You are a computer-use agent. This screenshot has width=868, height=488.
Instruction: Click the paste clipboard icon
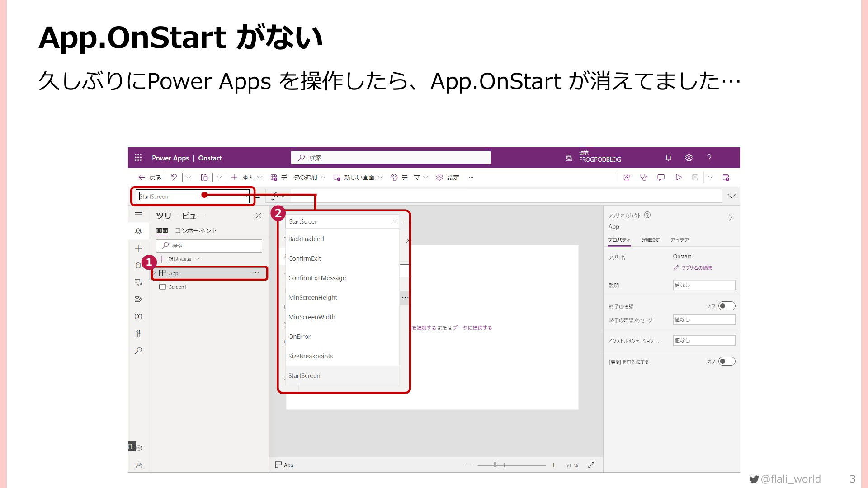pyautogui.click(x=204, y=178)
